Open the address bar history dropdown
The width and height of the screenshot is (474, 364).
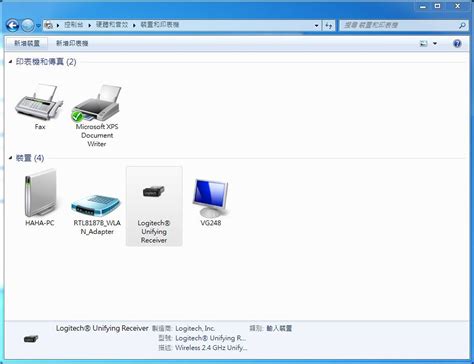(x=316, y=25)
